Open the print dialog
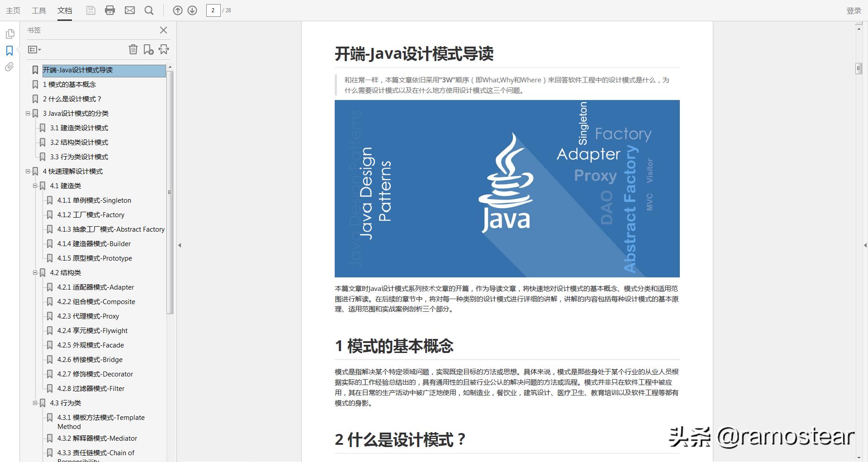Image resolution: width=868 pixels, height=462 pixels. click(x=110, y=10)
